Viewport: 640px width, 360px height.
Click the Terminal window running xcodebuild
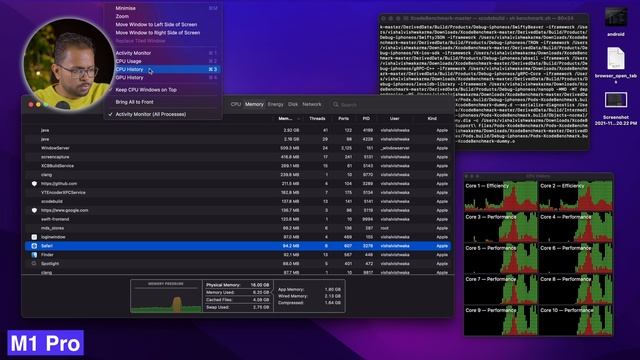(483, 82)
